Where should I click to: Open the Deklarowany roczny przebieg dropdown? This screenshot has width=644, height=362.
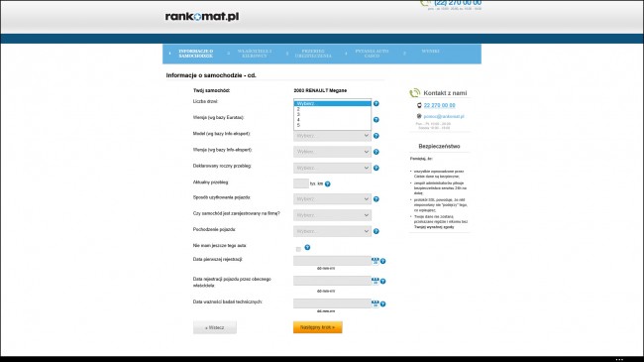point(332,168)
